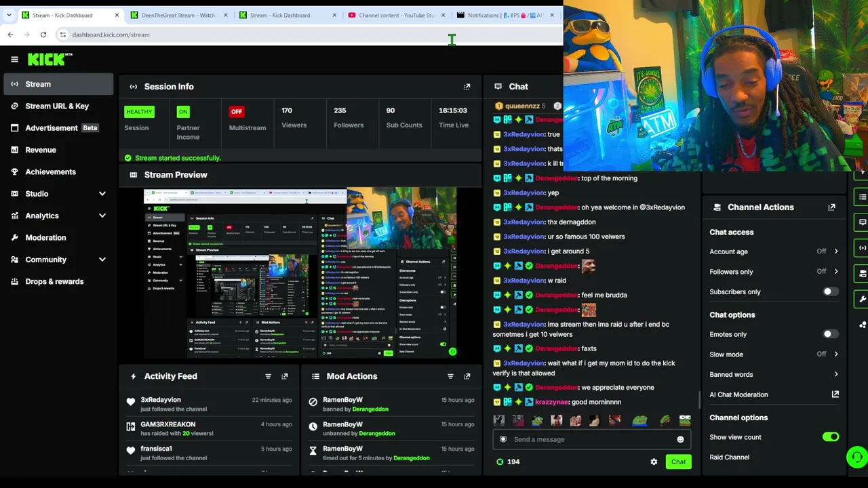This screenshot has width=868, height=488.
Task: Filter the Mod Actions panel
Action: [x=450, y=376]
